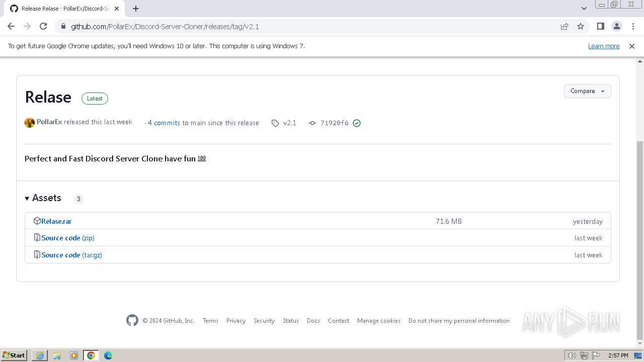Click the Latest release badge
Image resolution: width=644 pixels, height=362 pixels.
pos(95,99)
